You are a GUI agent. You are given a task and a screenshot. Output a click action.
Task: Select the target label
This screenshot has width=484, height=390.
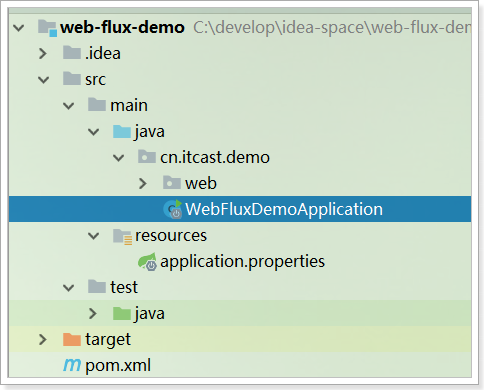point(108,340)
